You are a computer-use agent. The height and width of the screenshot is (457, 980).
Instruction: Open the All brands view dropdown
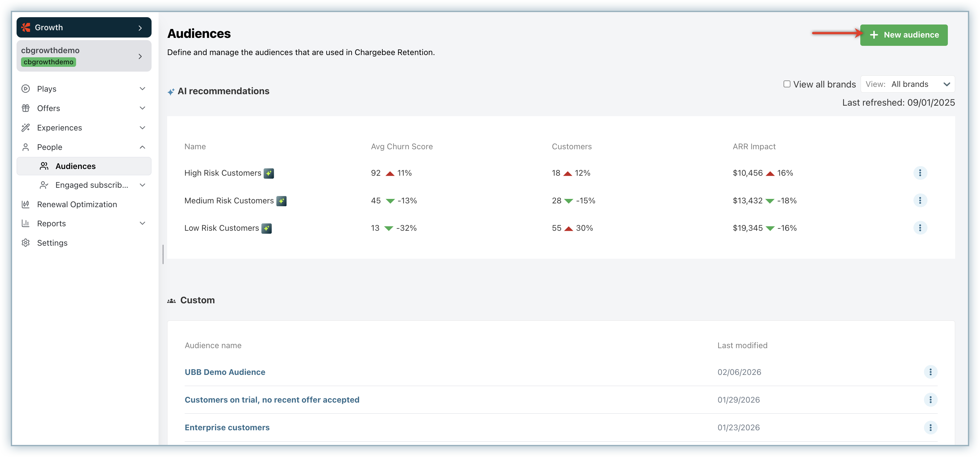908,84
